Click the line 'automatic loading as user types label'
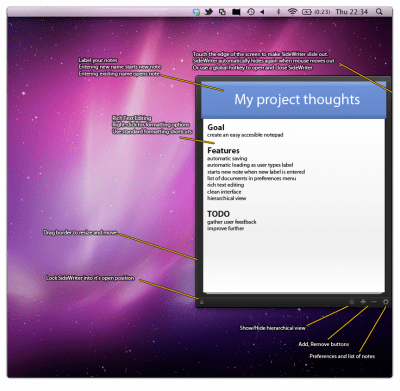This screenshot has width=400, height=391. pos(250,165)
